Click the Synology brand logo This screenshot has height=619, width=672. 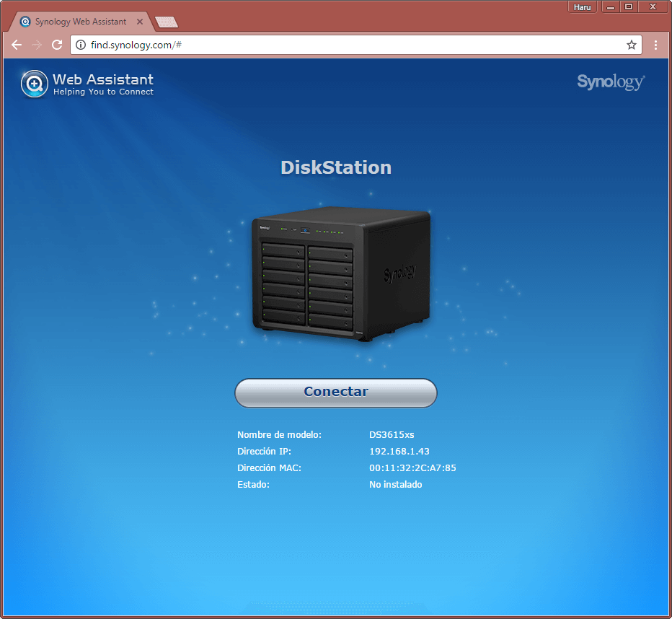click(611, 82)
